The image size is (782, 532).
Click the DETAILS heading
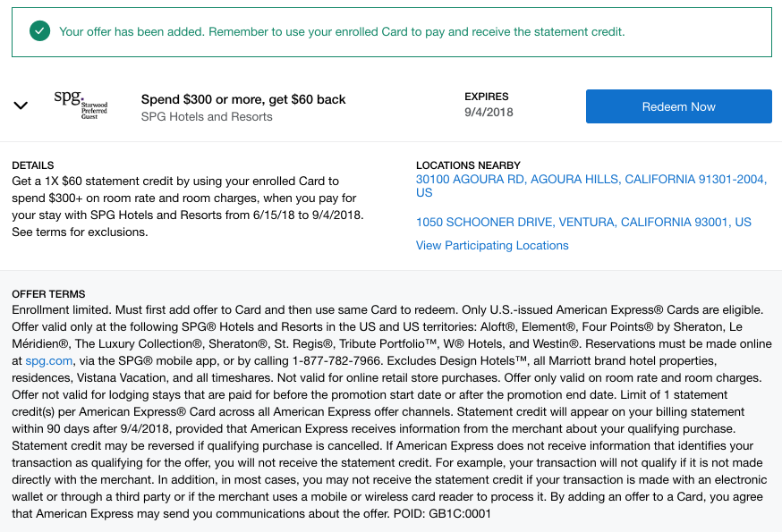pyautogui.click(x=33, y=165)
